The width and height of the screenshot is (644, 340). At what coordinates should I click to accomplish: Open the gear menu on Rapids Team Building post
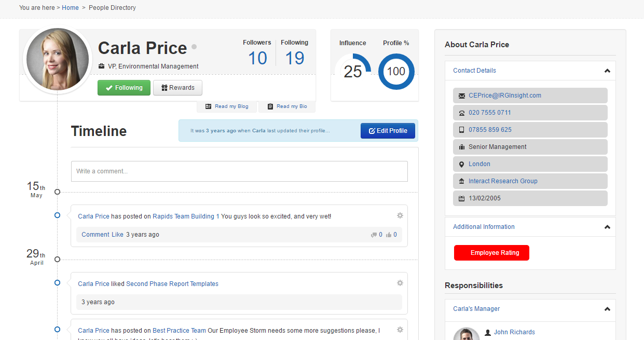[x=400, y=215]
